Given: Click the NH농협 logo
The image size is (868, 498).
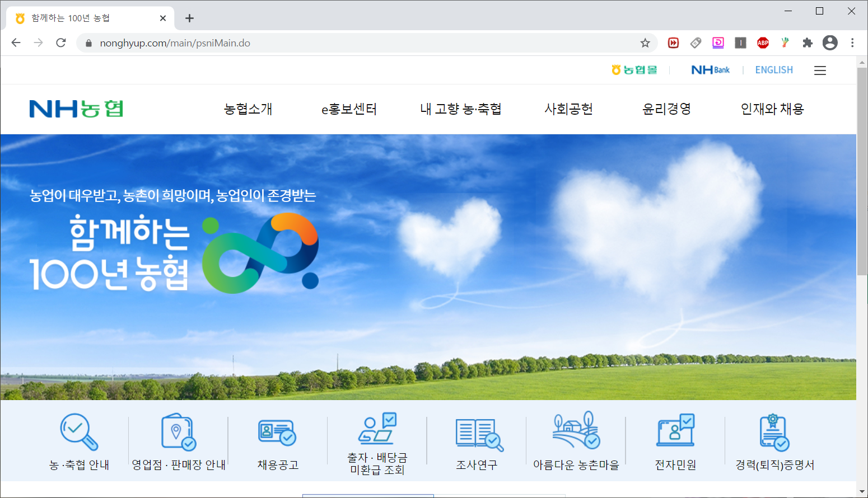Looking at the screenshot, I should (x=76, y=109).
